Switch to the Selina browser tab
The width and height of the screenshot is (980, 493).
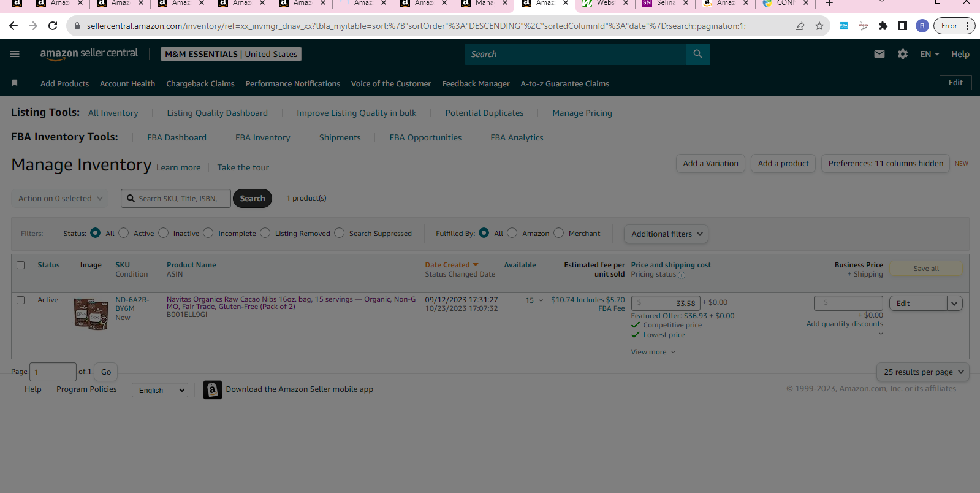pyautogui.click(x=665, y=4)
